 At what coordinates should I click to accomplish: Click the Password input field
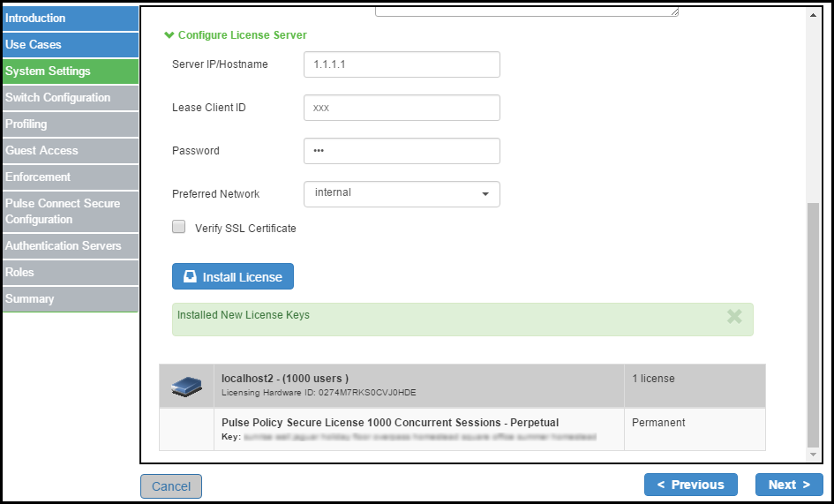[x=402, y=151]
